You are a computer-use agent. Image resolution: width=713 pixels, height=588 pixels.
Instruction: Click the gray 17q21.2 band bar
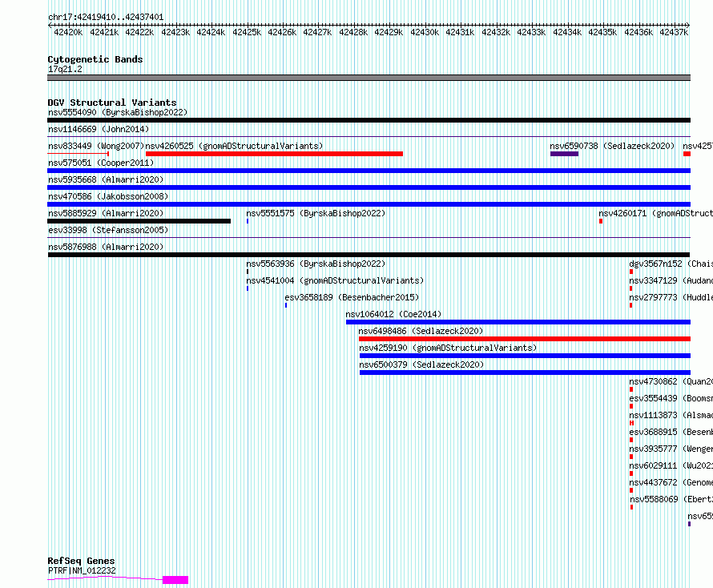tap(369, 78)
